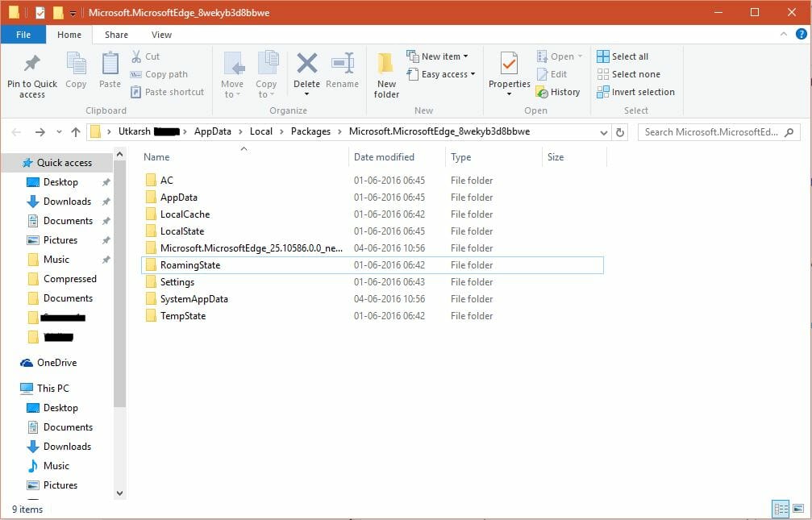This screenshot has height=520, width=812.
Task: Create a New folder
Action: (385, 74)
